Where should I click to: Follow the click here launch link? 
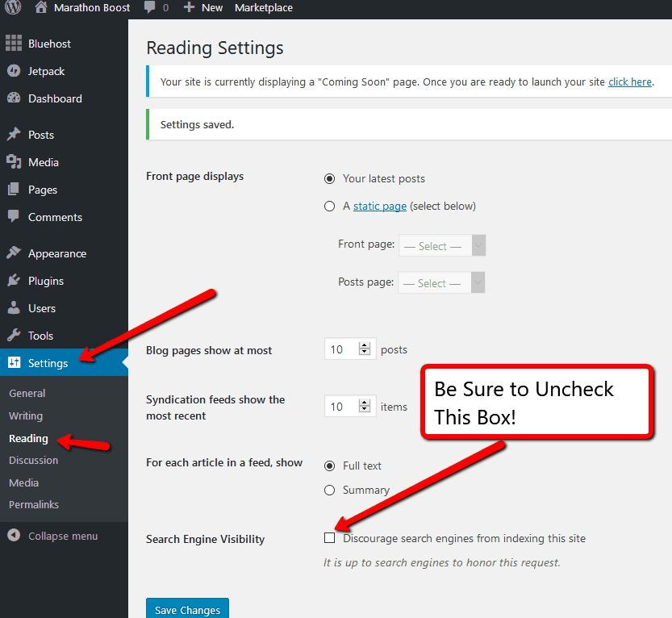[x=630, y=81]
